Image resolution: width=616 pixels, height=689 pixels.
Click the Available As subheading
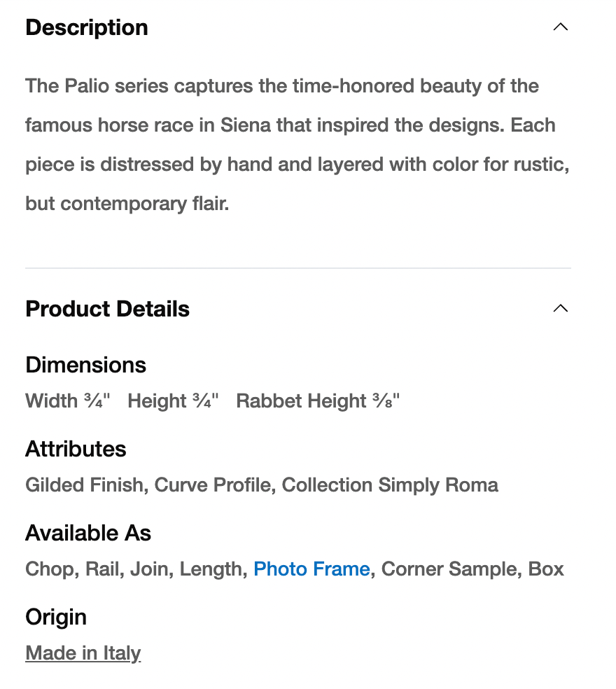click(88, 533)
